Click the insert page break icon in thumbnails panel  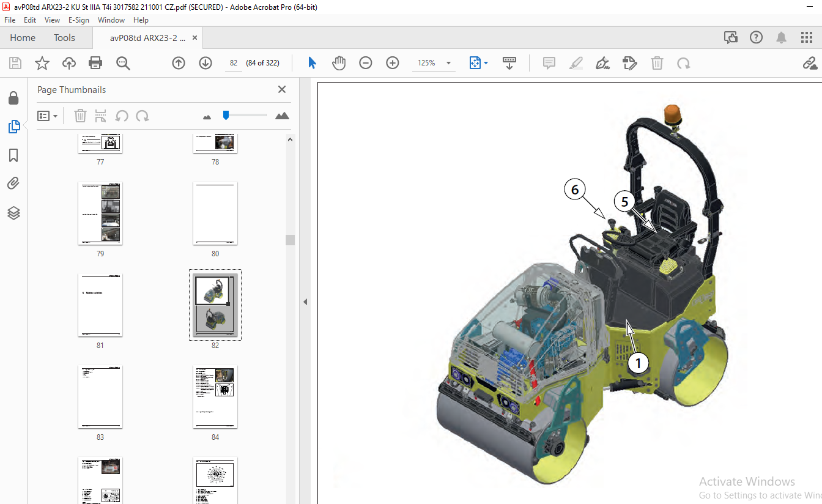pos(101,116)
